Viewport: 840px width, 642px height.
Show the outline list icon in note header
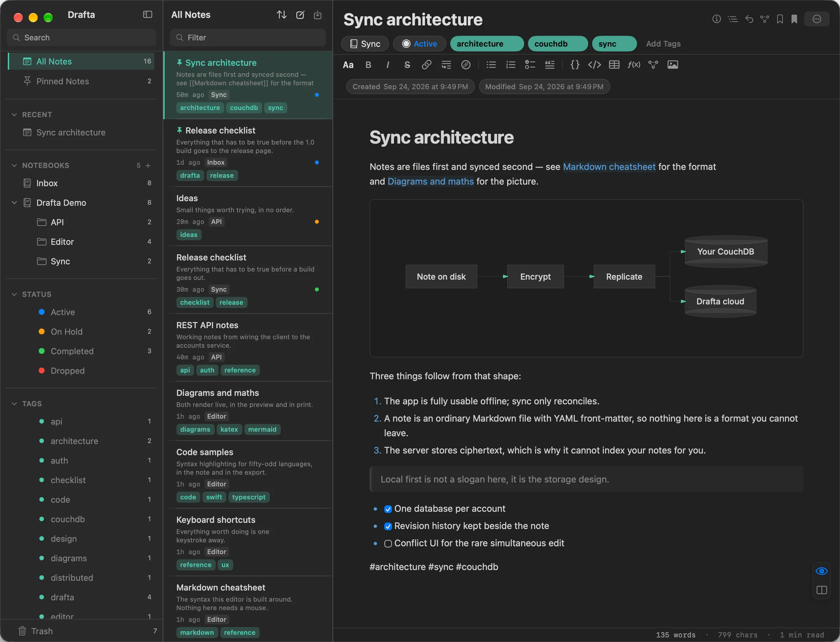(732, 19)
